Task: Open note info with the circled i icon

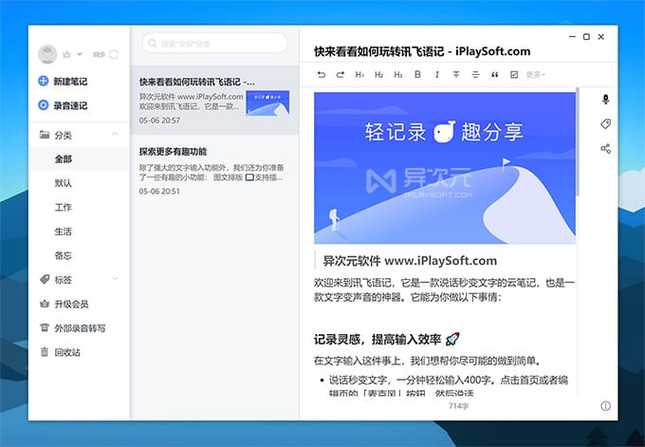Action: pos(606,406)
